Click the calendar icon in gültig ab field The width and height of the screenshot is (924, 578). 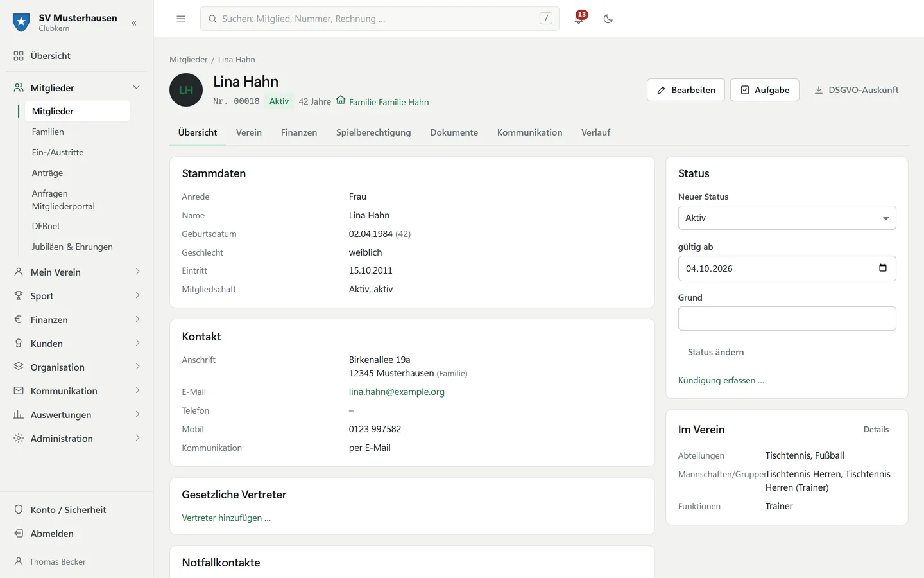883,268
